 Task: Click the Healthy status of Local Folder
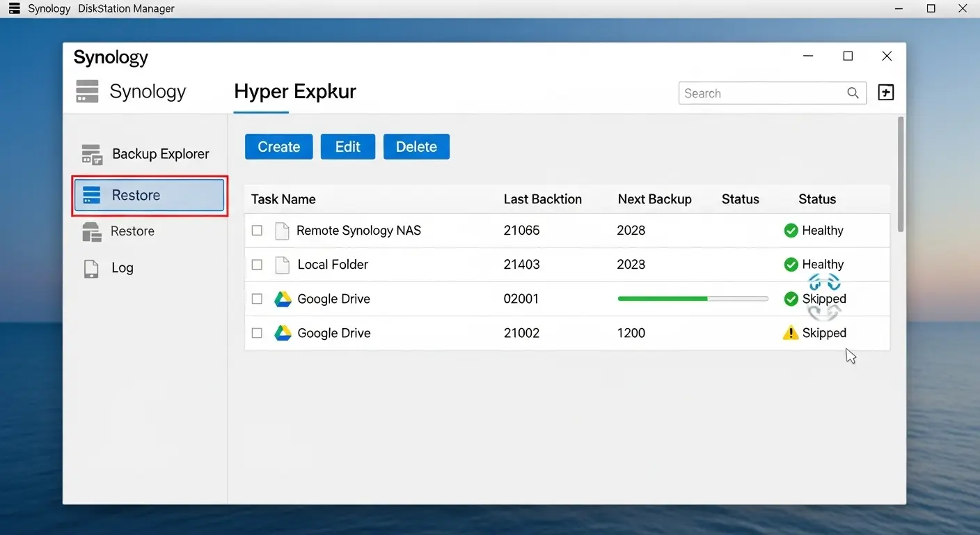823,265
